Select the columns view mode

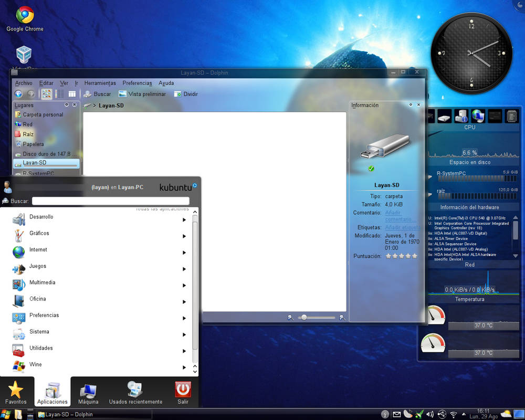click(72, 93)
